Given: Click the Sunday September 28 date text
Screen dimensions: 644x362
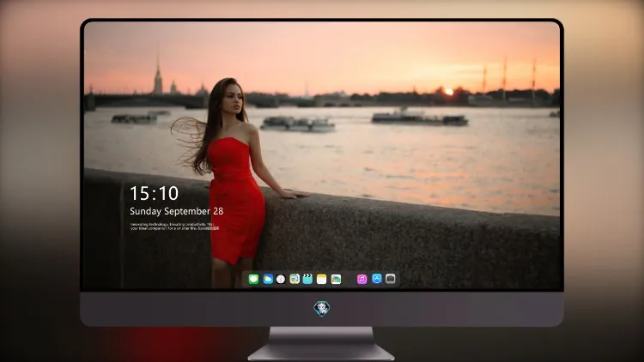Looking at the screenshot, I should click(177, 211).
